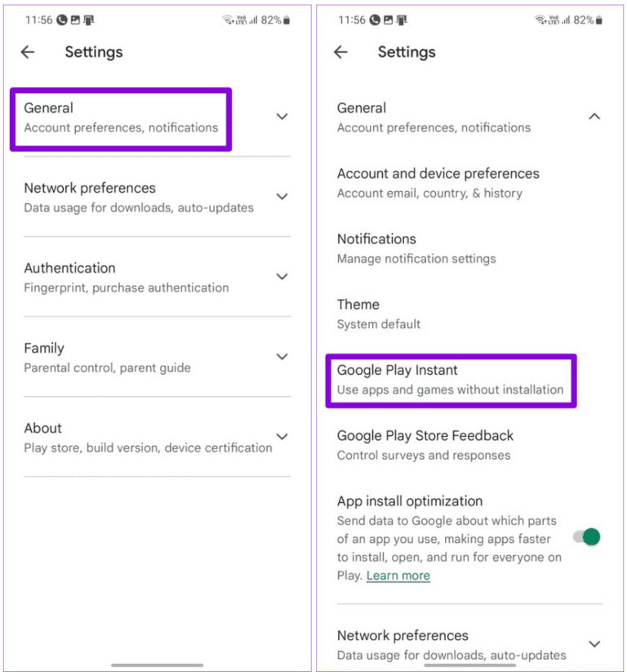Expand the Family section chevron
The height and width of the screenshot is (672, 627).
(282, 357)
